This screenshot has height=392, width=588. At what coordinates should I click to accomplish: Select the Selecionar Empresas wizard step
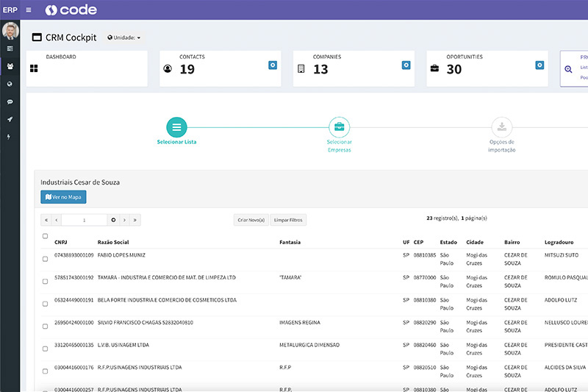coord(339,127)
